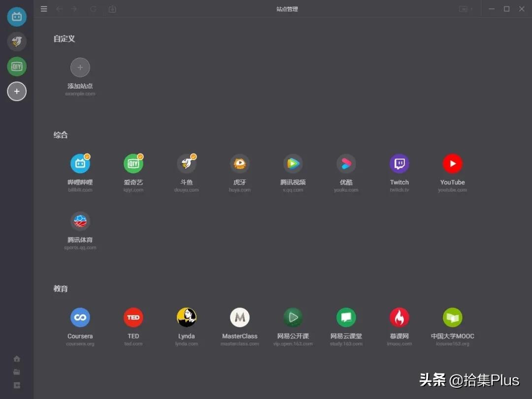
Task: Click the refresh icon in the toolbar
Action: click(x=93, y=9)
